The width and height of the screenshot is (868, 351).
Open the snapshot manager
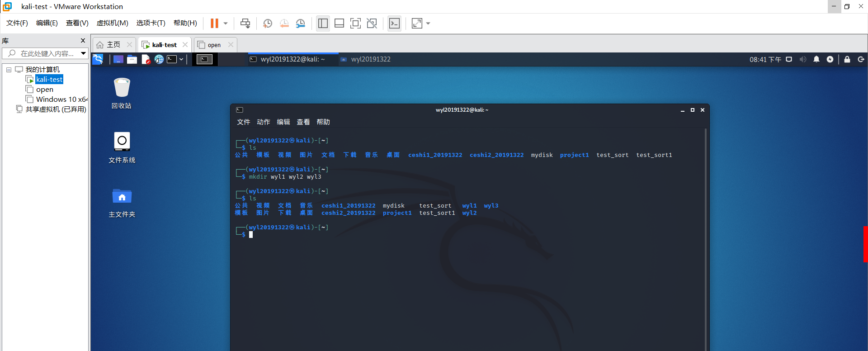tap(301, 23)
